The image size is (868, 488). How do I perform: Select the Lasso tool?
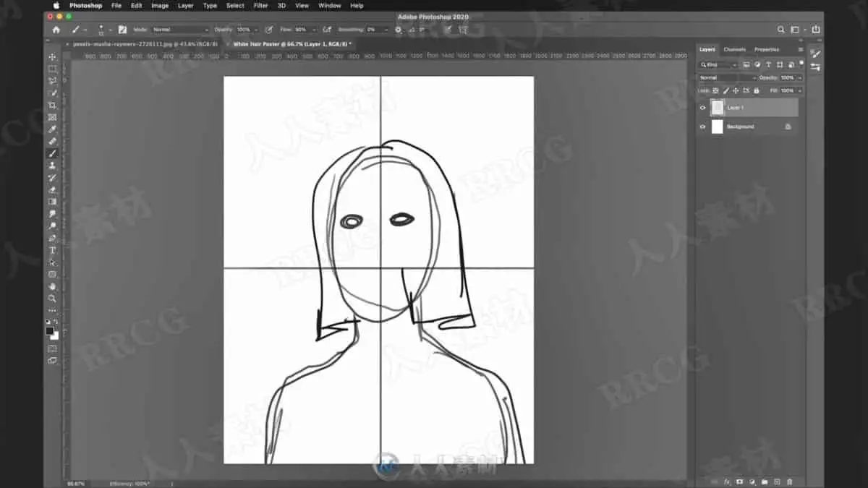coord(52,81)
